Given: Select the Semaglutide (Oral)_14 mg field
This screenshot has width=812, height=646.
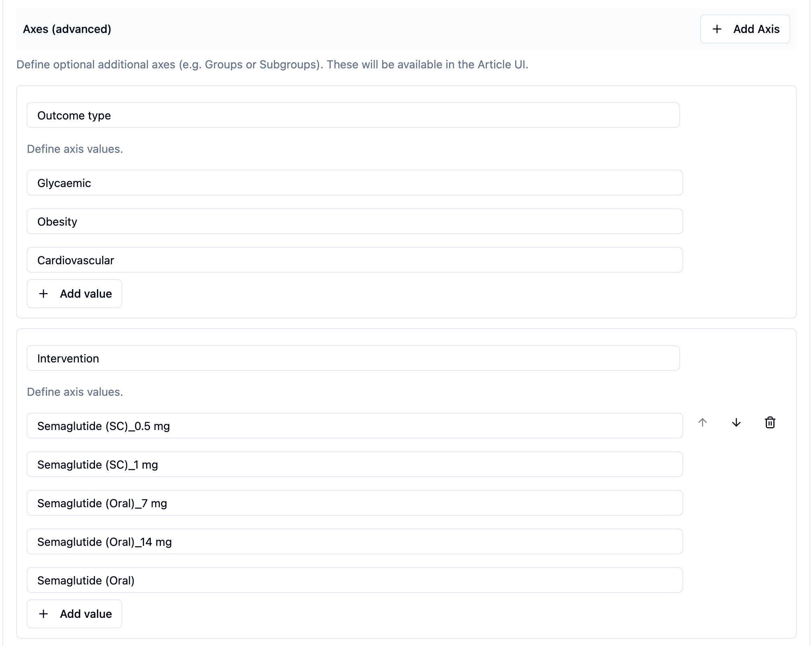Looking at the screenshot, I should (x=354, y=542).
